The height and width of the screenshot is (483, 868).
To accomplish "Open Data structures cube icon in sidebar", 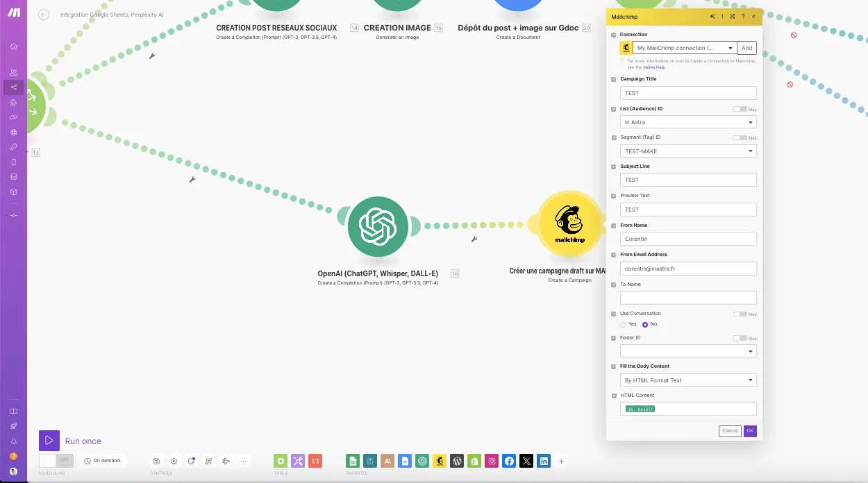I will pos(13,192).
